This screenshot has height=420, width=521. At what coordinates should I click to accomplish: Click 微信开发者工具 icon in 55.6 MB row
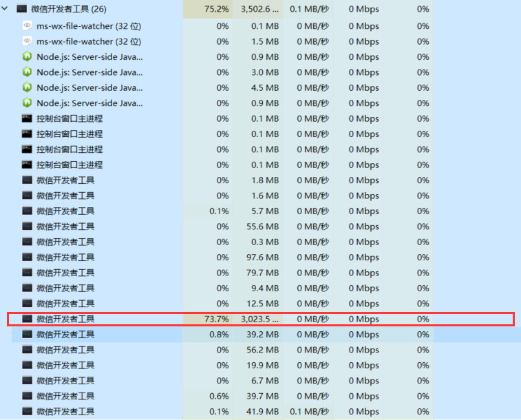[27, 227]
